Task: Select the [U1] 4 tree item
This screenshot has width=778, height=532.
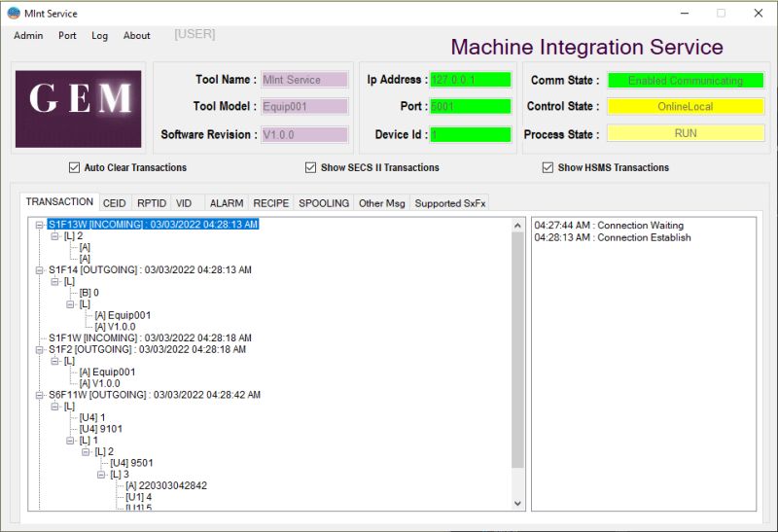Action: point(139,497)
